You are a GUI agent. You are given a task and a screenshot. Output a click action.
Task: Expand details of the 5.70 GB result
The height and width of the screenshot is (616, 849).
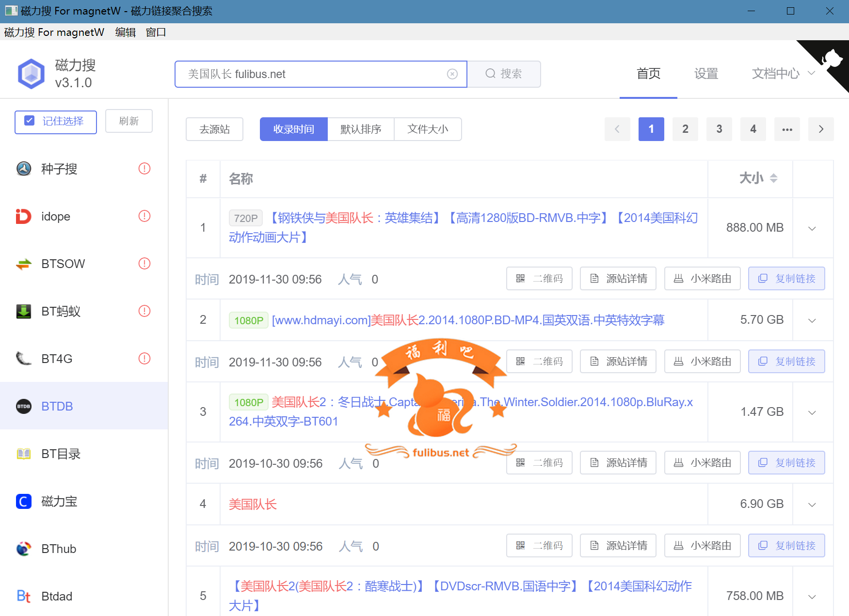click(x=812, y=320)
